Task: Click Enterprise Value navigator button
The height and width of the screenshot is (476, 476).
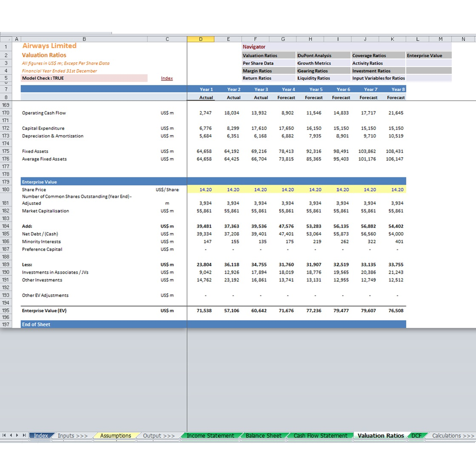Action: pos(429,56)
